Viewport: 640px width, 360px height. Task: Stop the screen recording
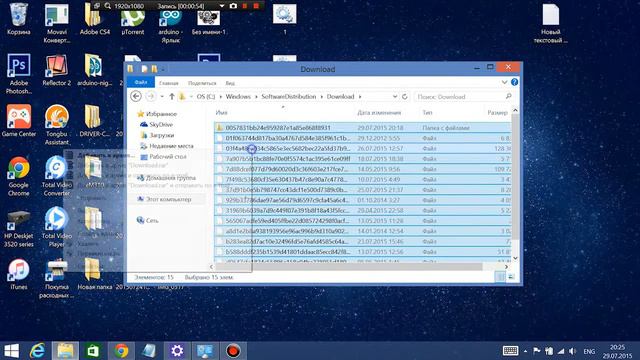pos(256,6)
